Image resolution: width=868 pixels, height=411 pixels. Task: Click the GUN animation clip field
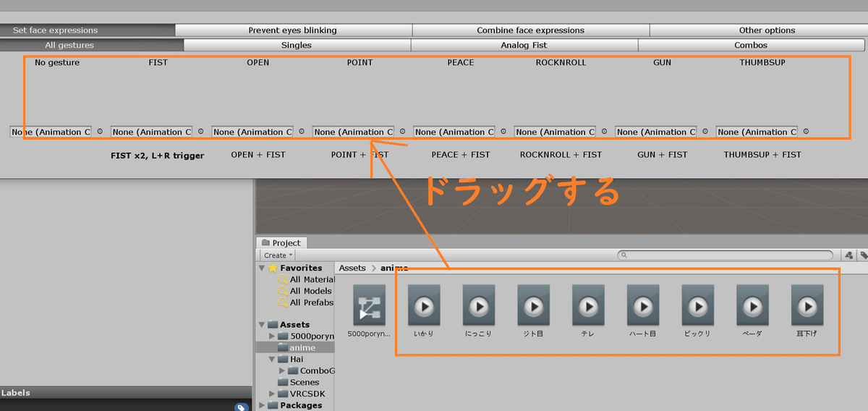point(656,132)
